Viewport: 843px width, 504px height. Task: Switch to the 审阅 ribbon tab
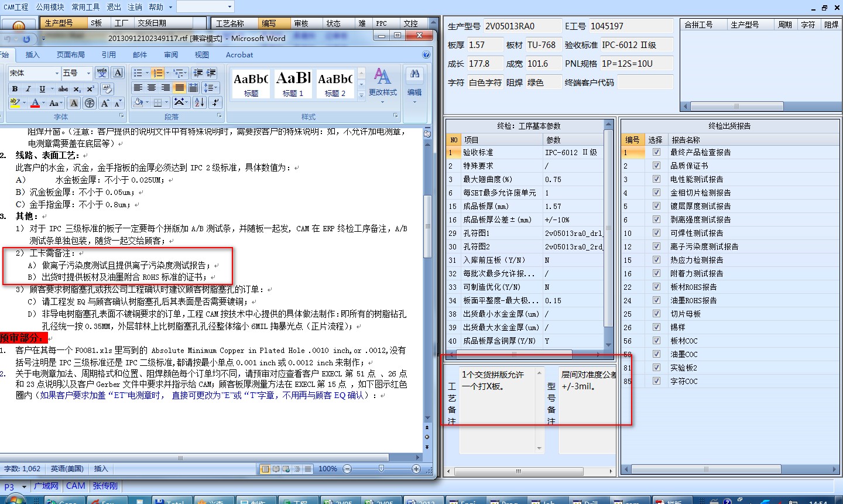click(171, 54)
